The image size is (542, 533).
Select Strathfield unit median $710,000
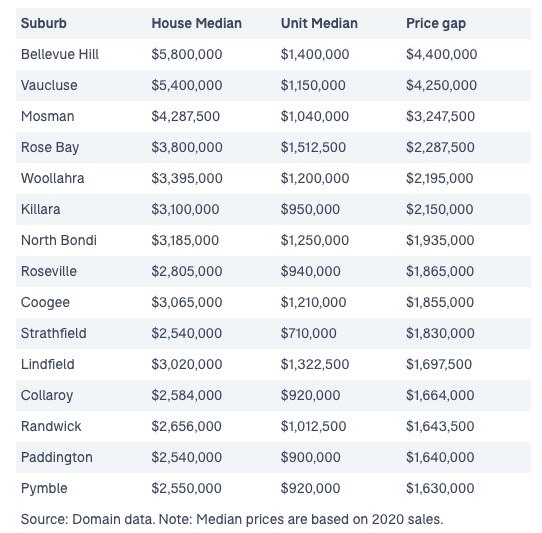pyautogui.click(x=308, y=334)
